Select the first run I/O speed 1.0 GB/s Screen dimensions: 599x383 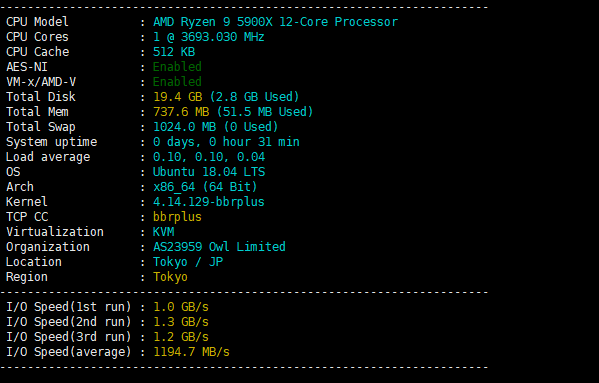pyautogui.click(x=181, y=307)
